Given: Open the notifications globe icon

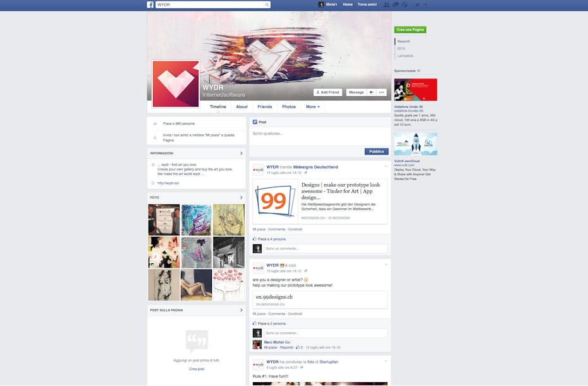Looking at the screenshot, I should click(x=405, y=4).
